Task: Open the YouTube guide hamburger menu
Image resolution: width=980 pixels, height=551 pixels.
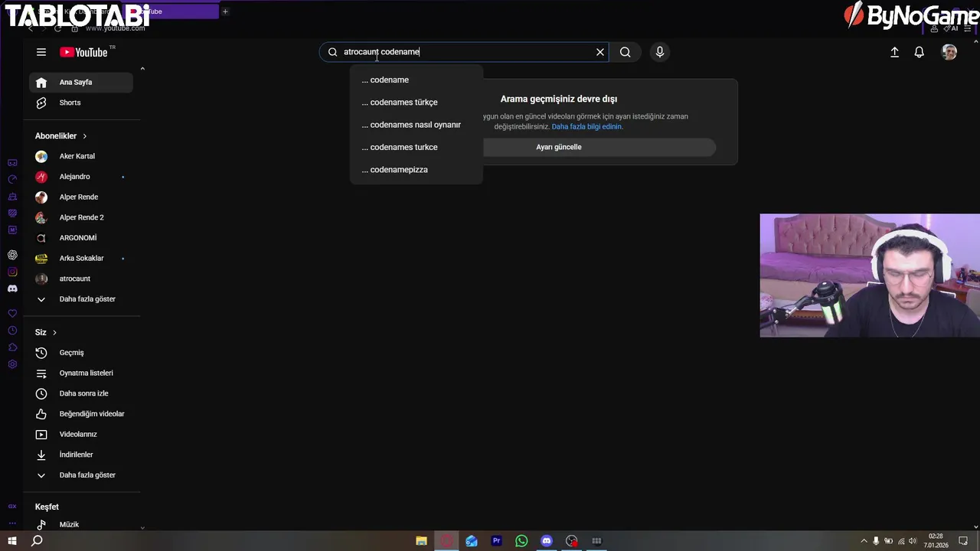Action: pyautogui.click(x=41, y=52)
